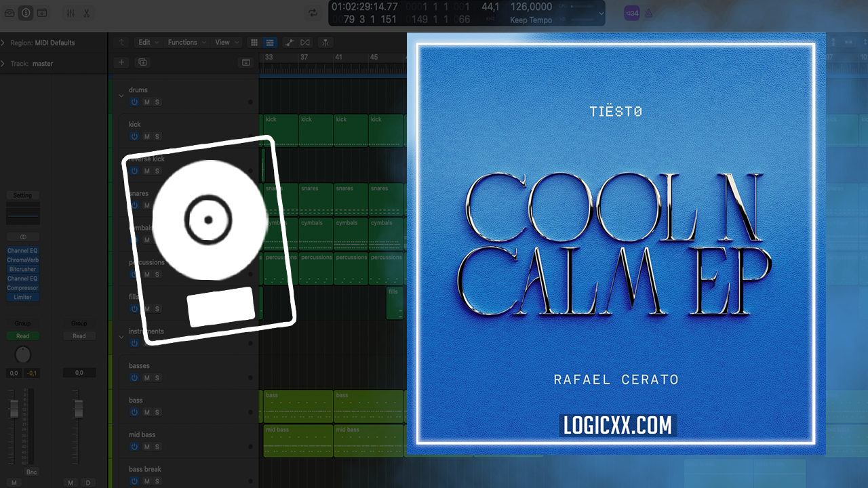Mute the mid bass track
This screenshot has height=488, width=868.
(x=146, y=447)
